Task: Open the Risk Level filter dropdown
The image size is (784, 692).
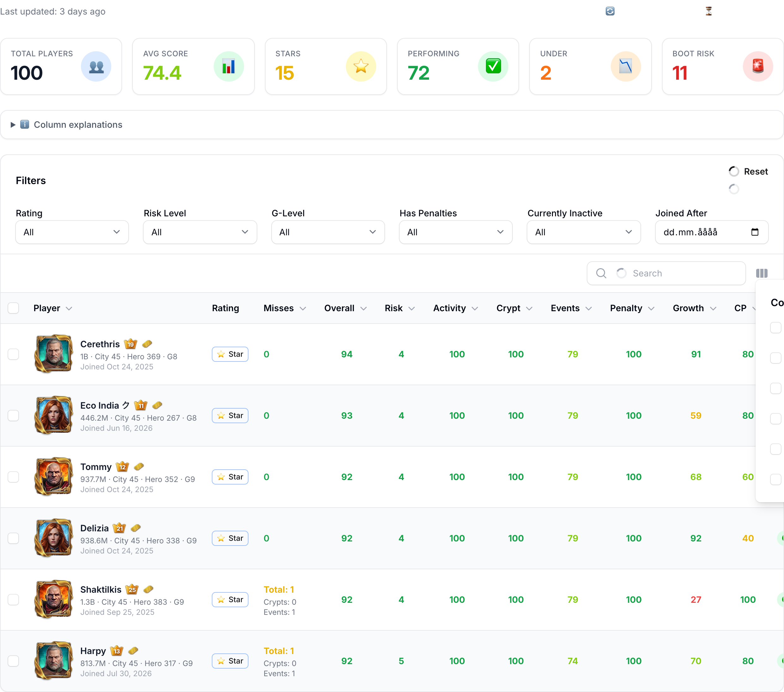Action: click(x=200, y=232)
